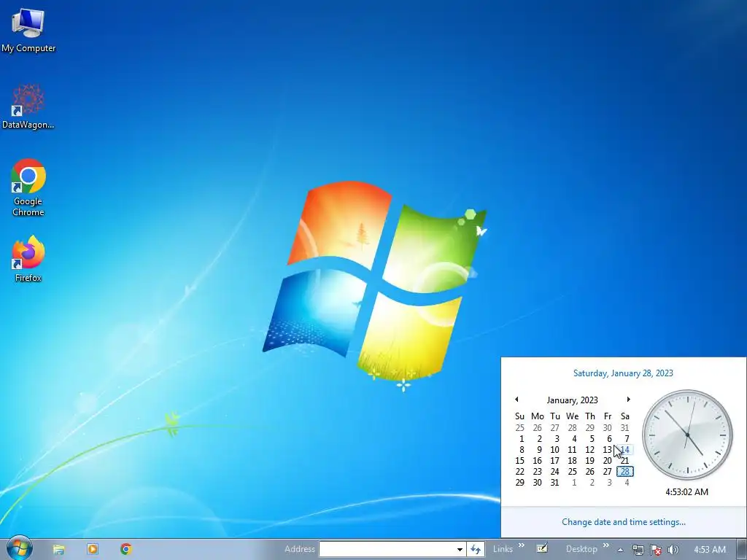Click the January, 2023 calendar header
Screen dimensions: 747x560
tap(572, 400)
